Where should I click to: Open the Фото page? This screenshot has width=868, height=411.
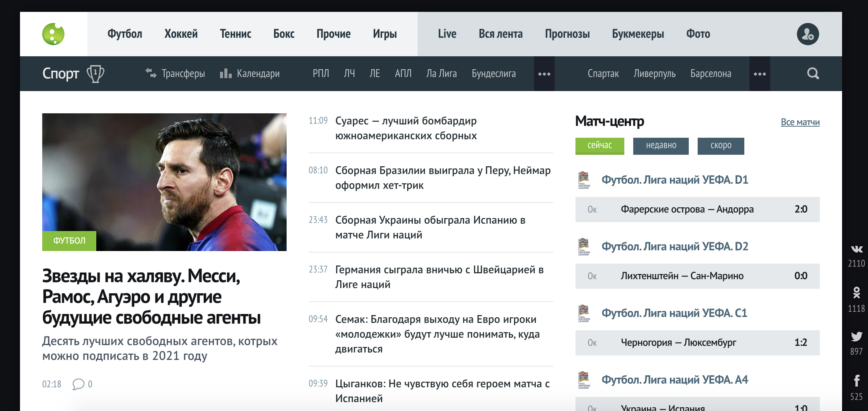click(x=698, y=34)
